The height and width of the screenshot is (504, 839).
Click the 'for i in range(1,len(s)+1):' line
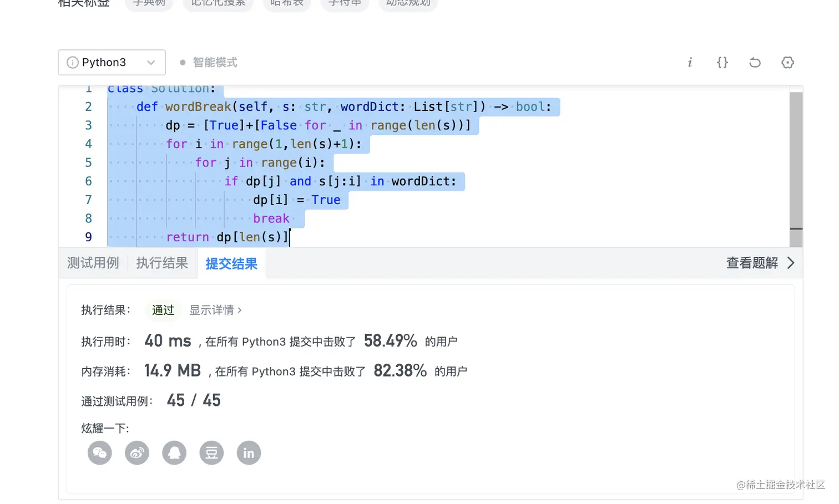[264, 144]
